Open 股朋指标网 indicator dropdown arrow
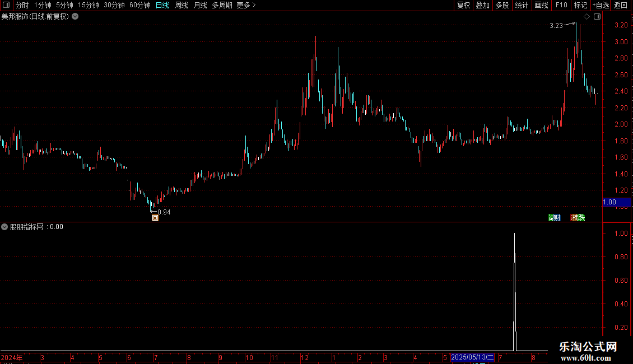Image resolution: width=633 pixels, height=364 pixels. coord(4,227)
